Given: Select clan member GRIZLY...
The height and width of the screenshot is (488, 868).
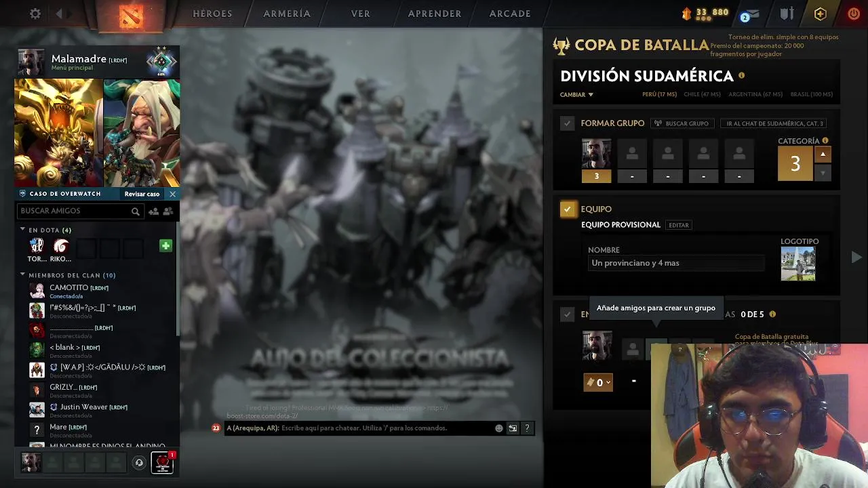Looking at the screenshot, I should coord(96,390).
